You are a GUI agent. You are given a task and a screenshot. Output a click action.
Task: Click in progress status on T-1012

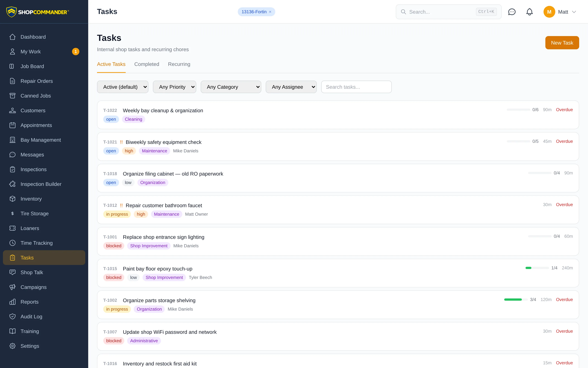coord(117,214)
